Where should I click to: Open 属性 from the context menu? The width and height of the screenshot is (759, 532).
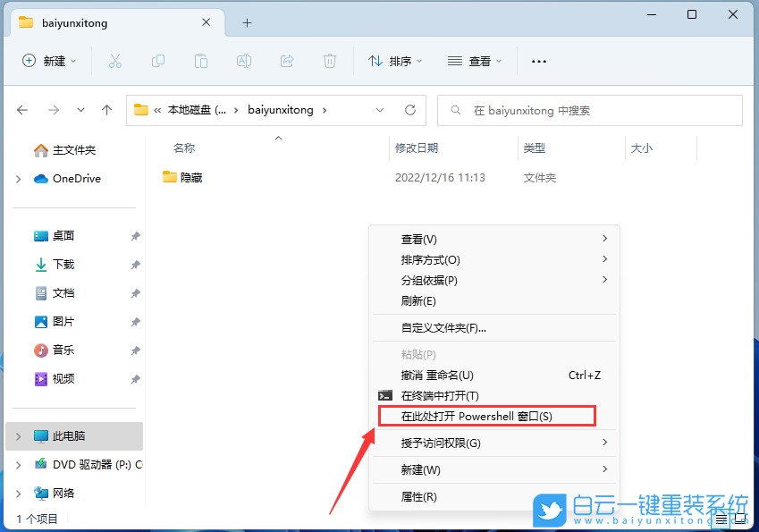[x=420, y=496]
